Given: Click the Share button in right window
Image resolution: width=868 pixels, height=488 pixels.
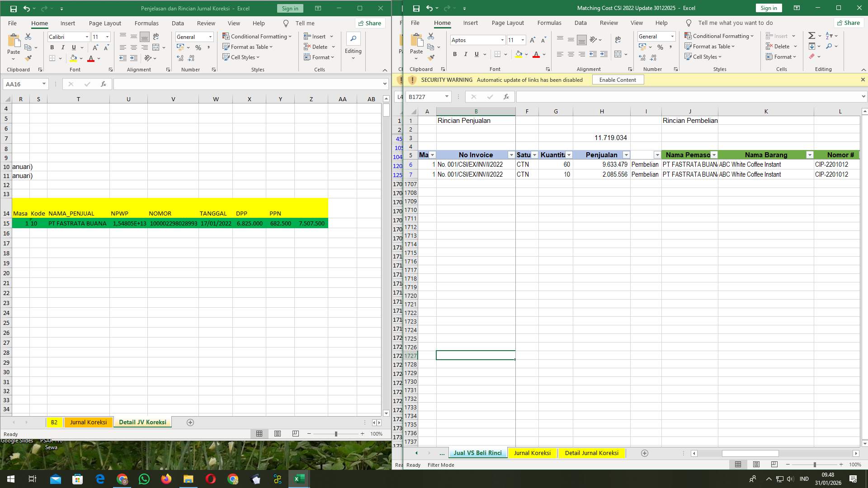Looking at the screenshot, I should (849, 23).
